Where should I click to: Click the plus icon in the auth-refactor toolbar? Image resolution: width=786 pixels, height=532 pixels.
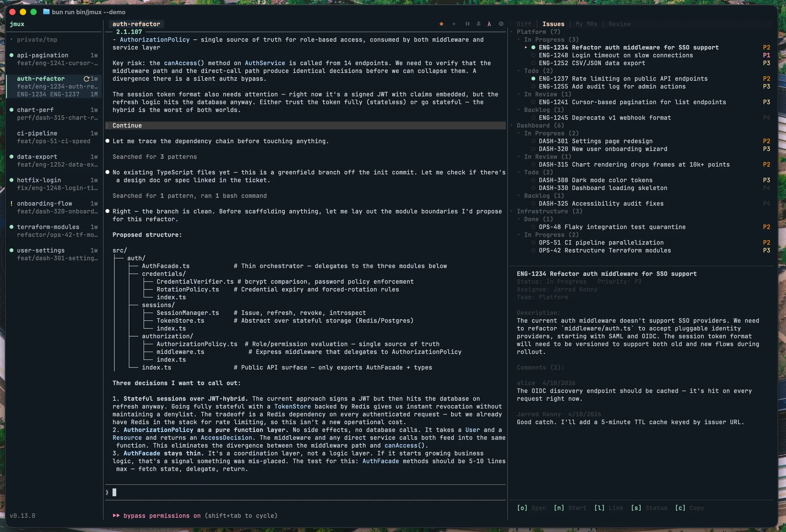tap(454, 24)
